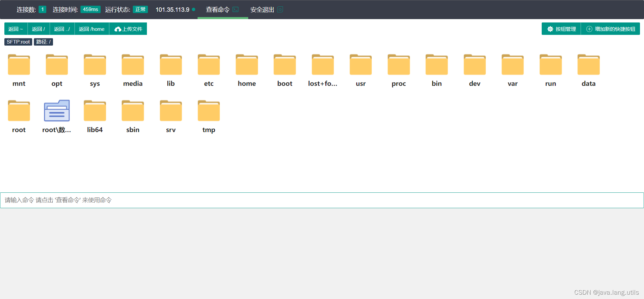Open the data folder
The image size is (644, 299).
(589, 65)
